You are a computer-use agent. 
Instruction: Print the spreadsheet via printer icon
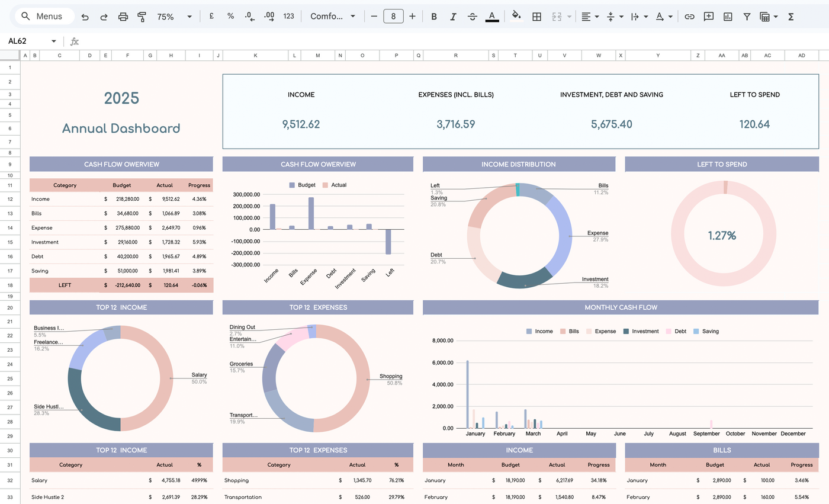(x=123, y=17)
